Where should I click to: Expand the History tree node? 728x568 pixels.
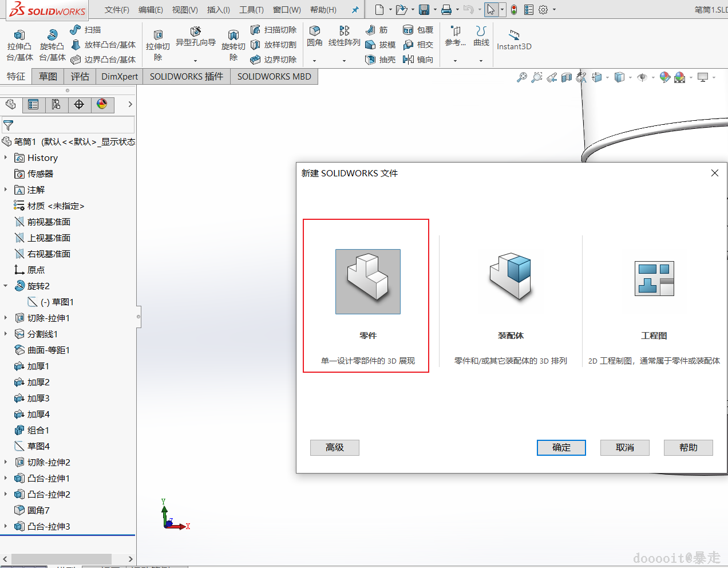click(x=6, y=157)
